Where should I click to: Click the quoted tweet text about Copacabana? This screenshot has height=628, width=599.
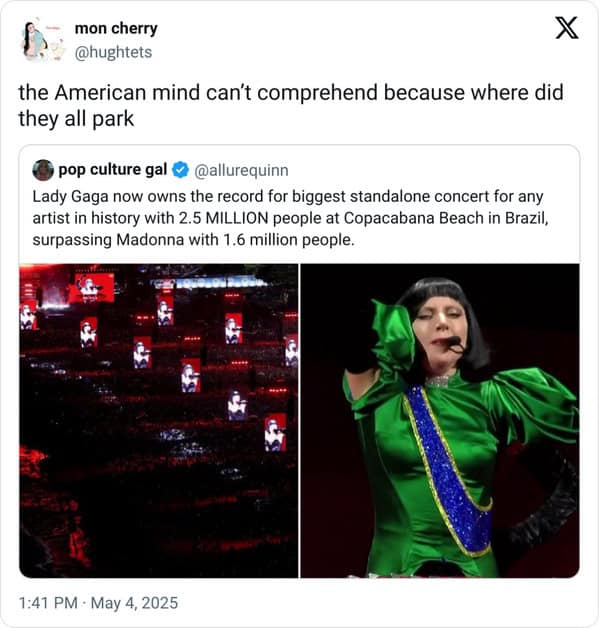(x=290, y=218)
